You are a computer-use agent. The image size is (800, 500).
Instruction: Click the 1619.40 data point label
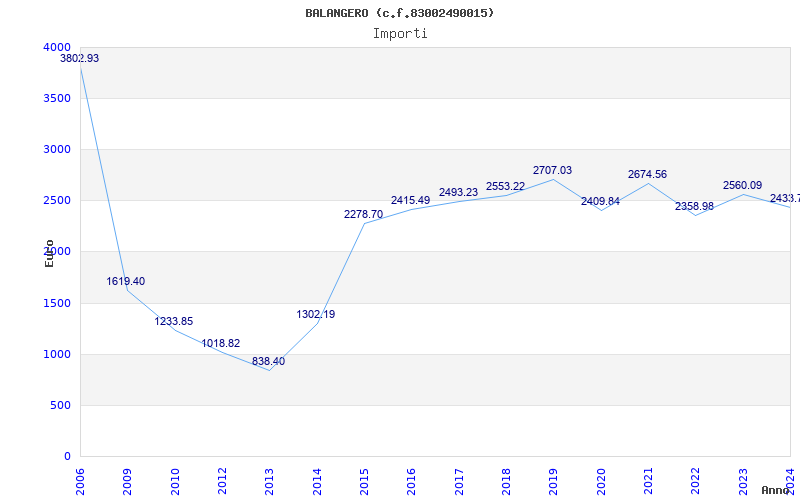tap(126, 282)
